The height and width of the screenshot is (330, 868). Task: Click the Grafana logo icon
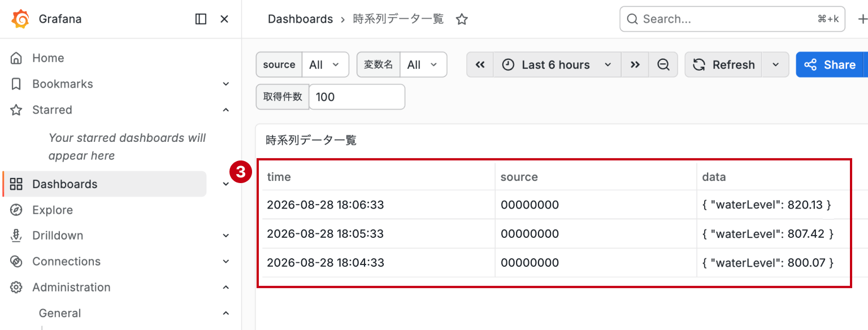(20, 19)
